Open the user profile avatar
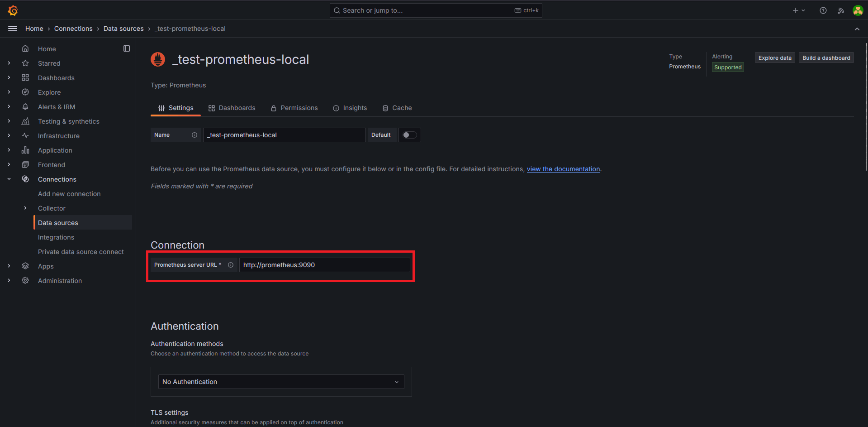The height and width of the screenshot is (427, 868). (x=858, y=10)
